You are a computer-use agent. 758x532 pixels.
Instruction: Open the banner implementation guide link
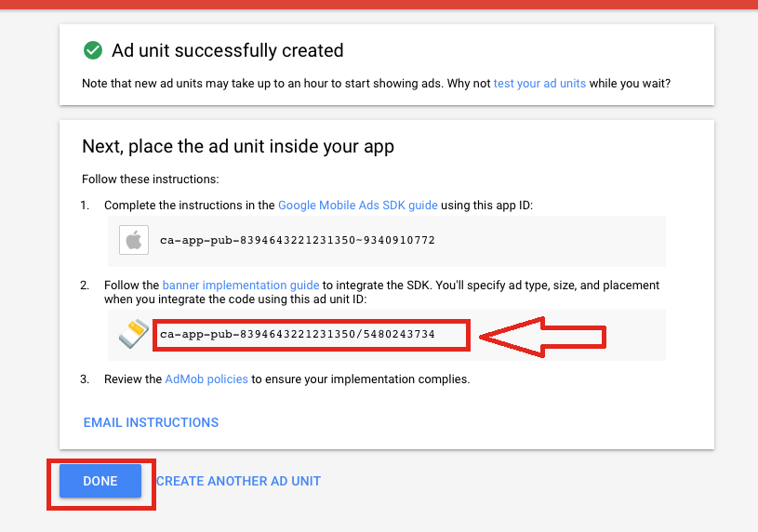[x=241, y=285]
